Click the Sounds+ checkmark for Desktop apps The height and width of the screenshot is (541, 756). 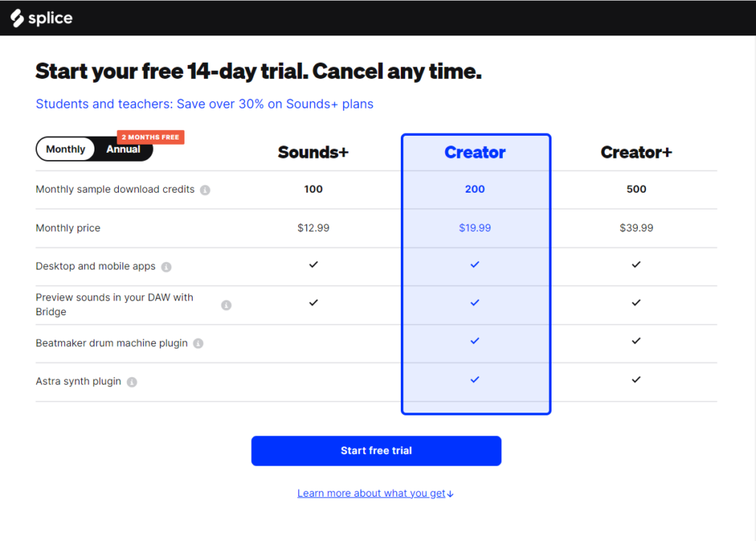313,264
